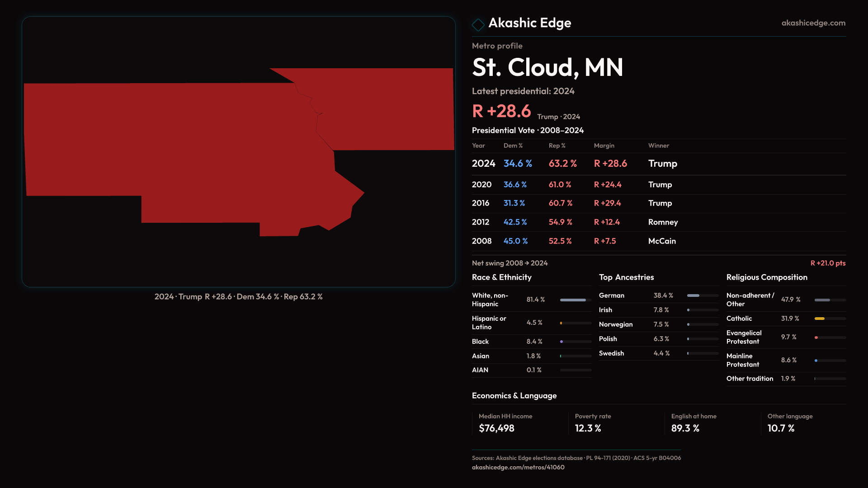This screenshot has width=868, height=488.
Task: Click the White non-Hispanic percentage bar
Action: pyautogui.click(x=573, y=300)
